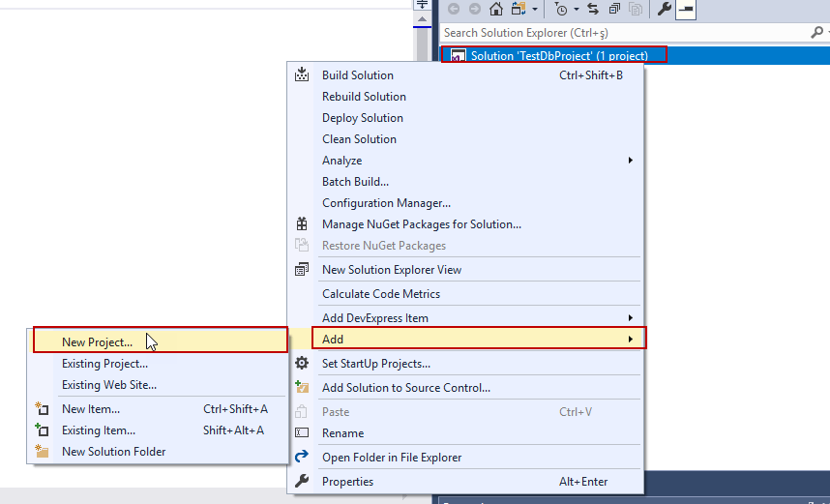Open Manage NuGet Packages for Solution

click(x=465, y=223)
